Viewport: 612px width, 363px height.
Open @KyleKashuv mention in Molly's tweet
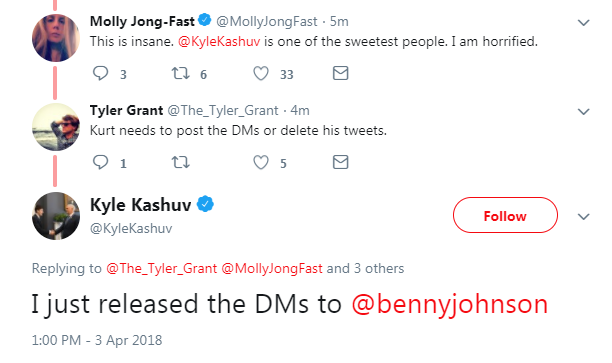click(219, 41)
